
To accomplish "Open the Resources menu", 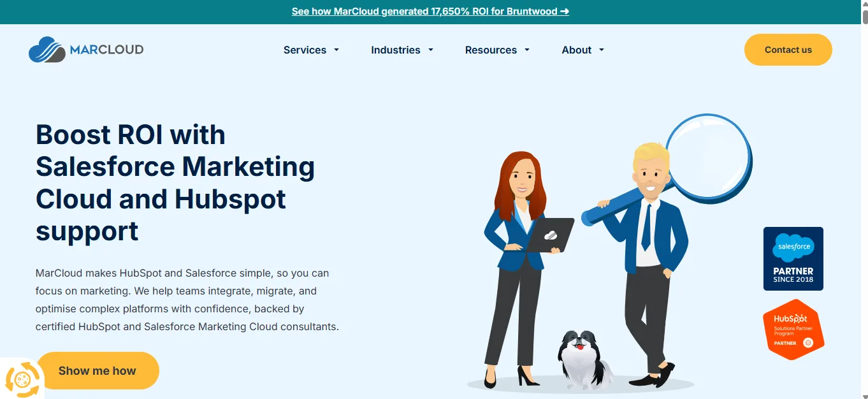I will coord(497,50).
